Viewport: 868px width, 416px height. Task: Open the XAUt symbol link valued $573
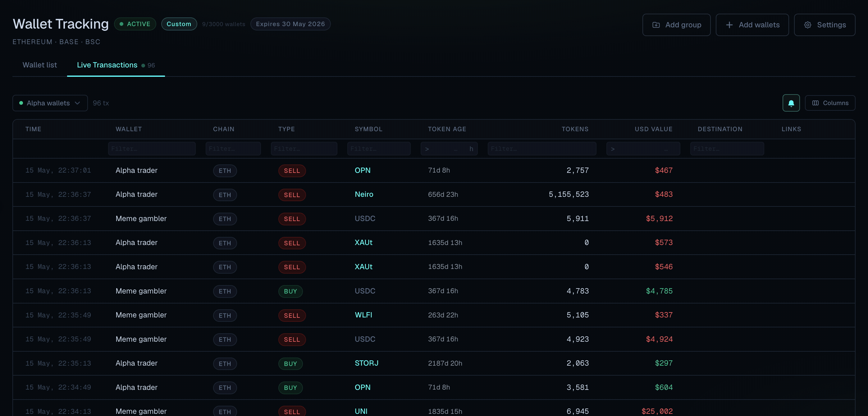pyautogui.click(x=363, y=243)
